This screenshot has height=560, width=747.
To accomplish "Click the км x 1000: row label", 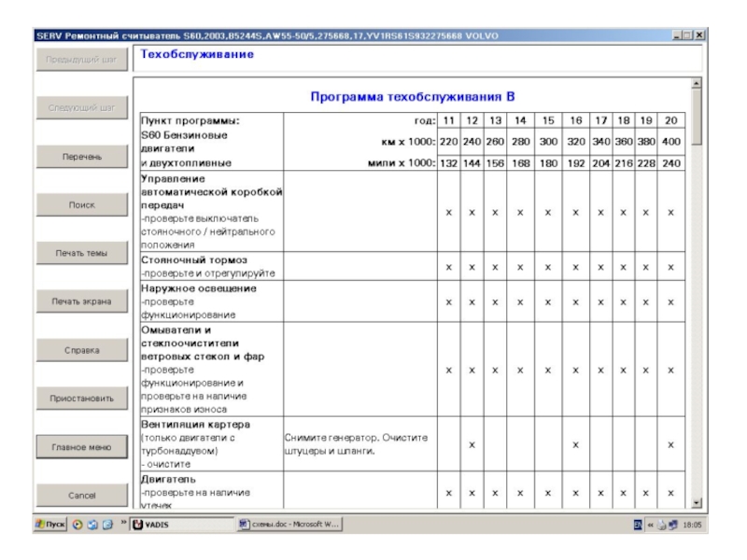I will coord(409,142).
